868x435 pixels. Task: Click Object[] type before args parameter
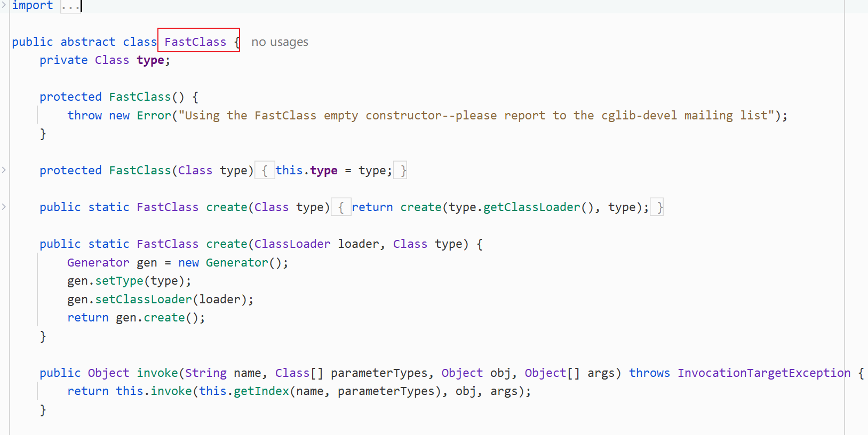click(x=552, y=373)
